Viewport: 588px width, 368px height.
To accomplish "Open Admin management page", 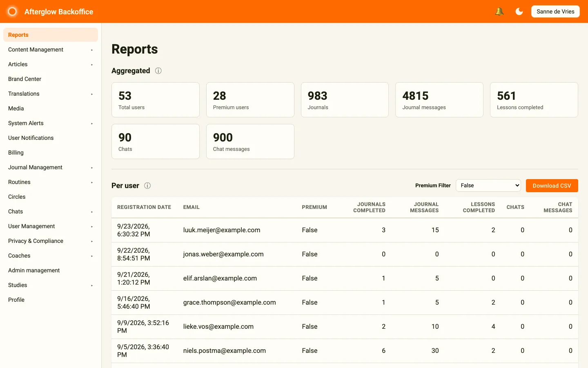I will tap(51, 270).
